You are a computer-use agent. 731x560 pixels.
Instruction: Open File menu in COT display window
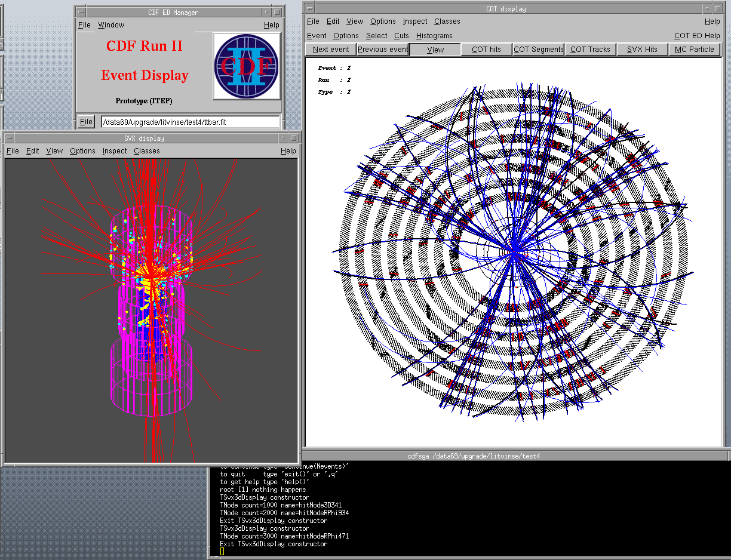pos(313,21)
